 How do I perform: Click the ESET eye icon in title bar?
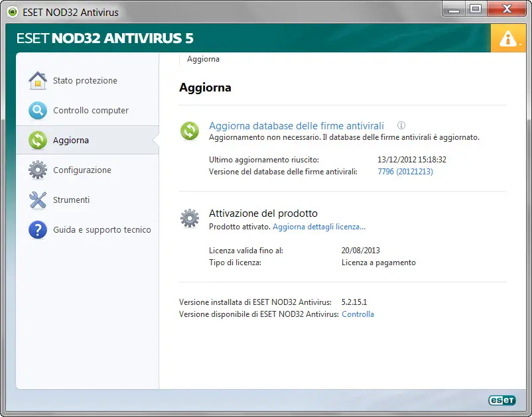pyautogui.click(x=12, y=12)
